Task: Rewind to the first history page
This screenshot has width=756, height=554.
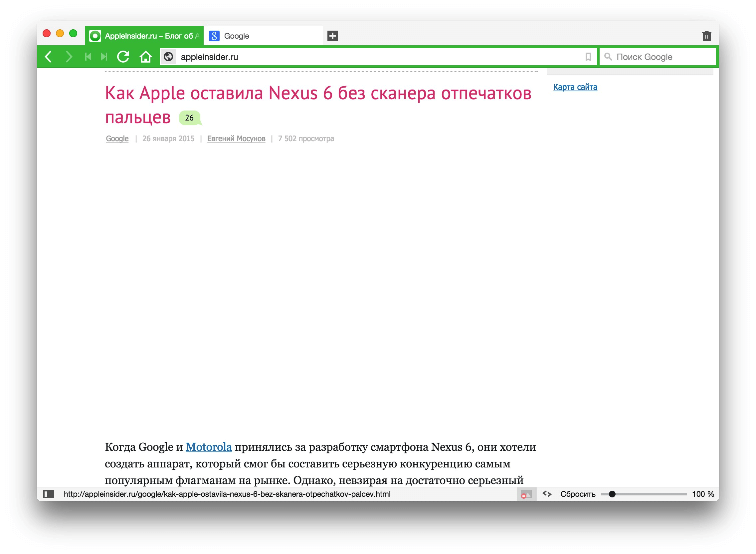Action: click(x=88, y=57)
